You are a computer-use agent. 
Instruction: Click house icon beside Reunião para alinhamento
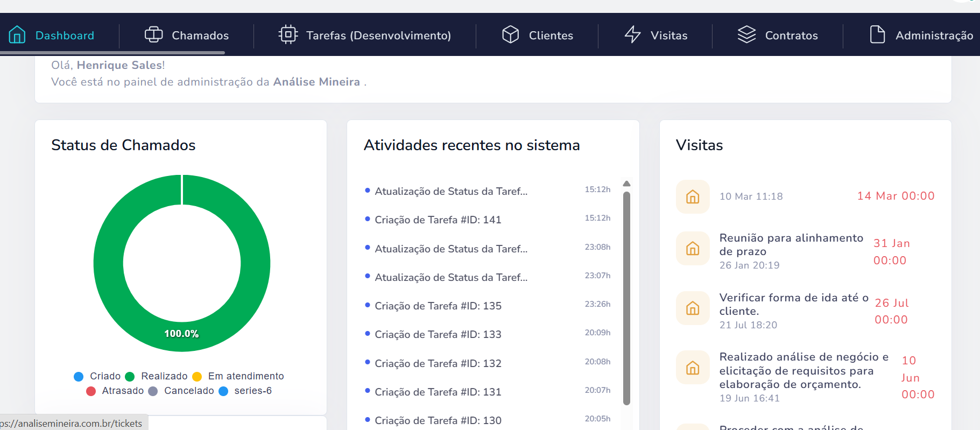pyautogui.click(x=693, y=248)
